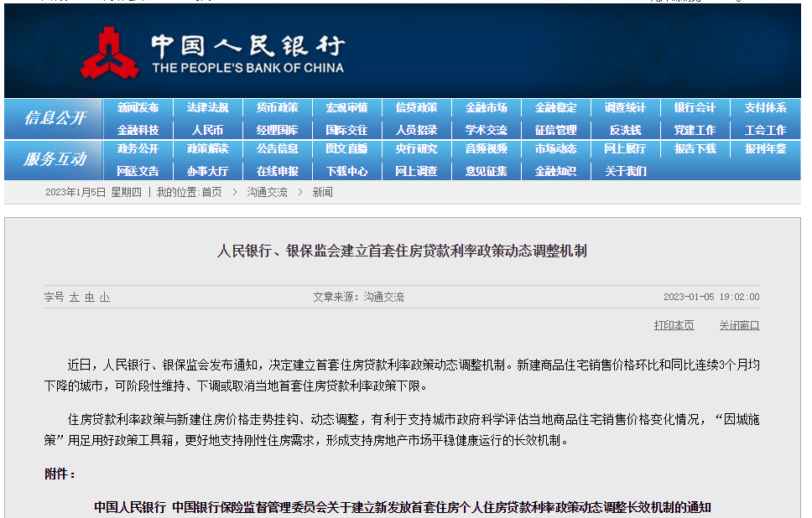The width and height of the screenshot is (812, 518).
Task: Open the 支付体系 section
Action: [x=765, y=107]
